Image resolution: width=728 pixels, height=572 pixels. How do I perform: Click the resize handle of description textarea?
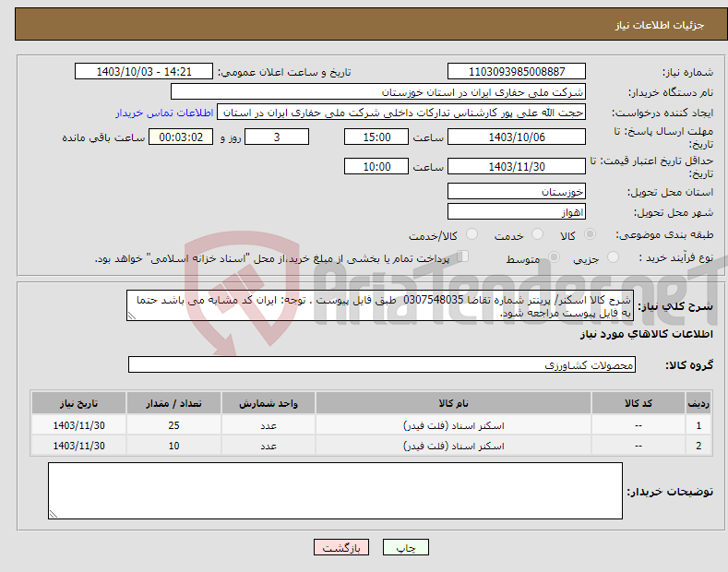point(132,316)
